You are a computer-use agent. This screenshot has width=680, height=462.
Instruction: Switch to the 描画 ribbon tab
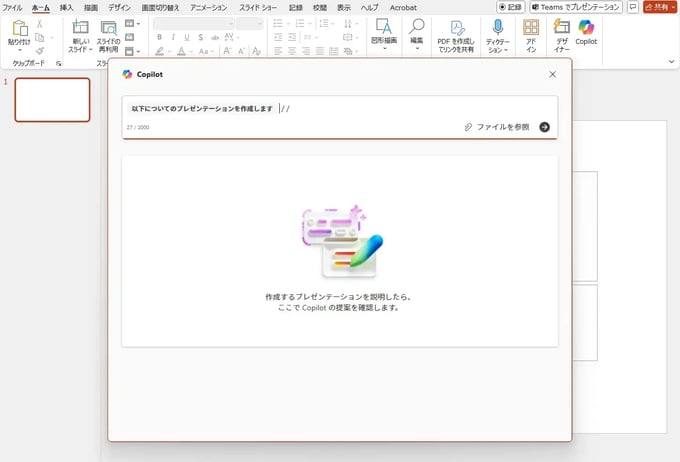click(x=91, y=7)
